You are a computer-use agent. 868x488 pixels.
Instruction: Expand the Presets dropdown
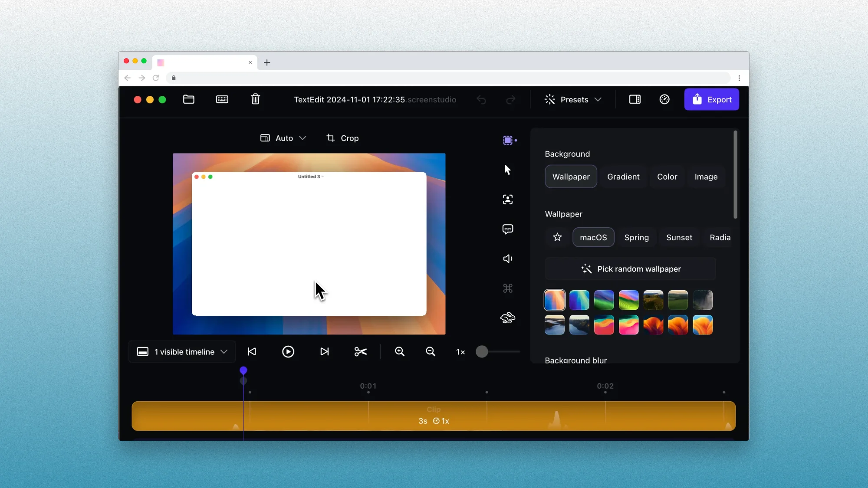(x=573, y=99)
